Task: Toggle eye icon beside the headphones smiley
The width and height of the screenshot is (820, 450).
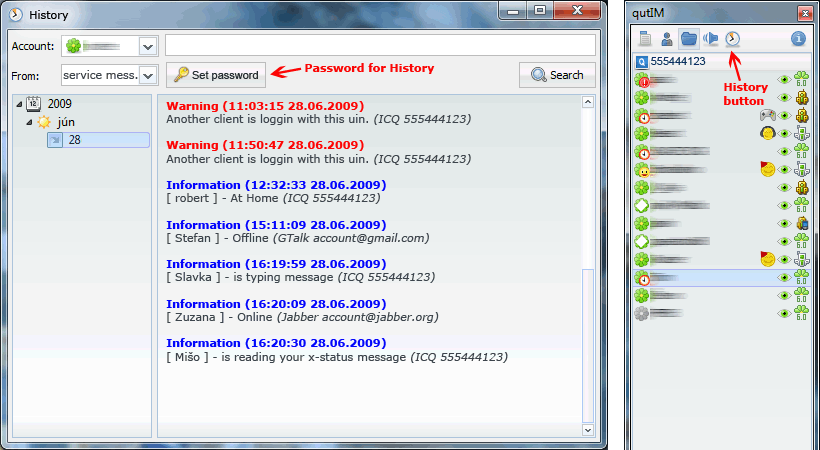Action: pyautogui.click(x=785, y=133)
